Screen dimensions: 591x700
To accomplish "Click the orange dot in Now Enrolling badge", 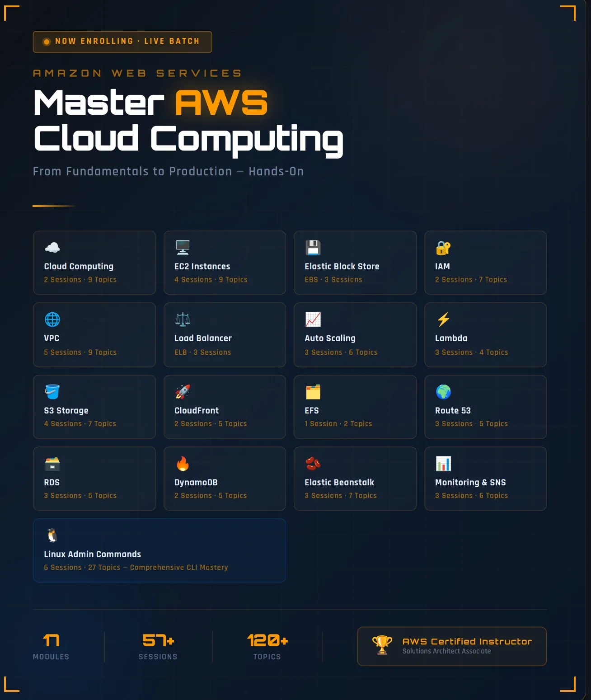I will click(46, 42).
